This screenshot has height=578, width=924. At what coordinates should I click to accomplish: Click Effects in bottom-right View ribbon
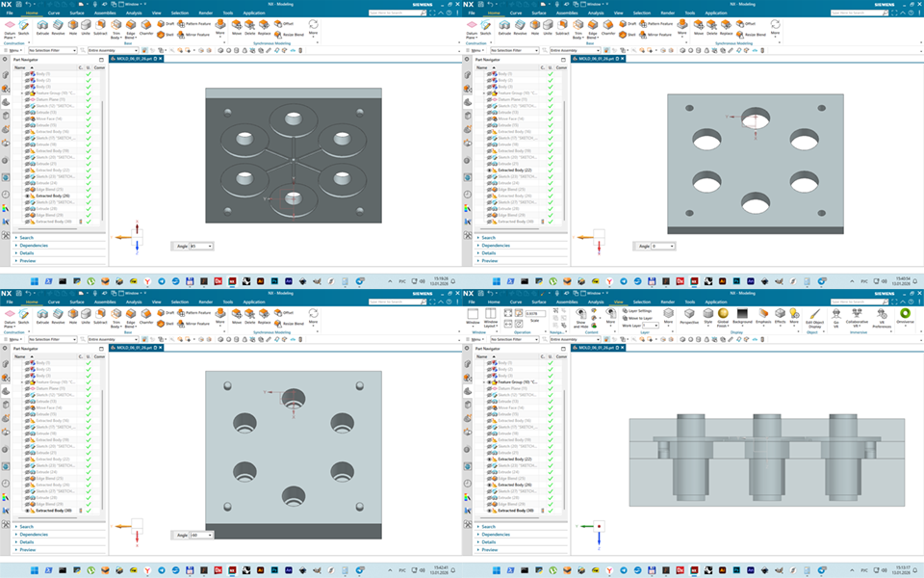780,316
